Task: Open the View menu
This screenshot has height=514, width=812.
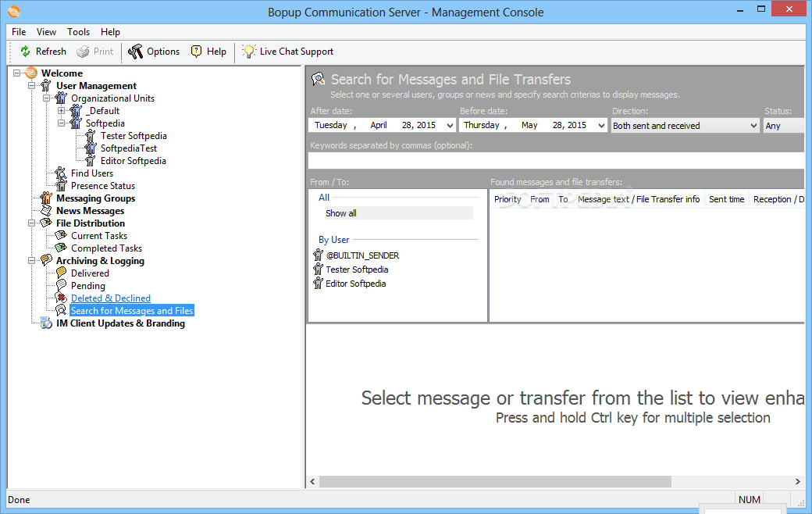Action: (x=46, y=31)
